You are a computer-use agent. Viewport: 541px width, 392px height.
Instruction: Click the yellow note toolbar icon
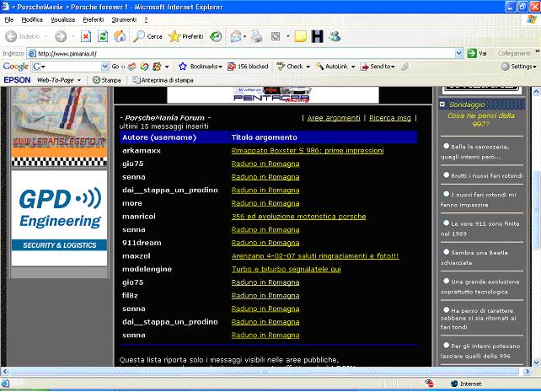coord(300,36)
